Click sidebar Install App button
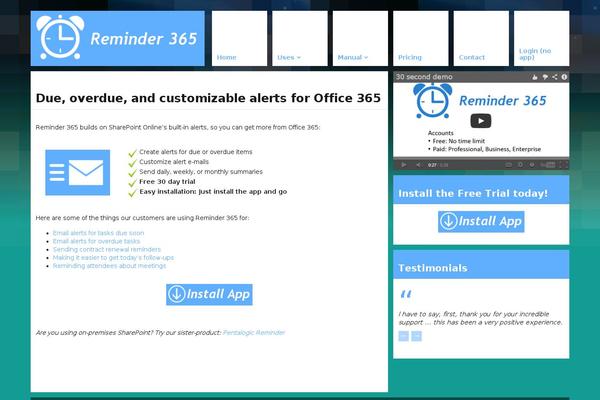The width and height of the screenshot is (600, 400). [481, 222]
